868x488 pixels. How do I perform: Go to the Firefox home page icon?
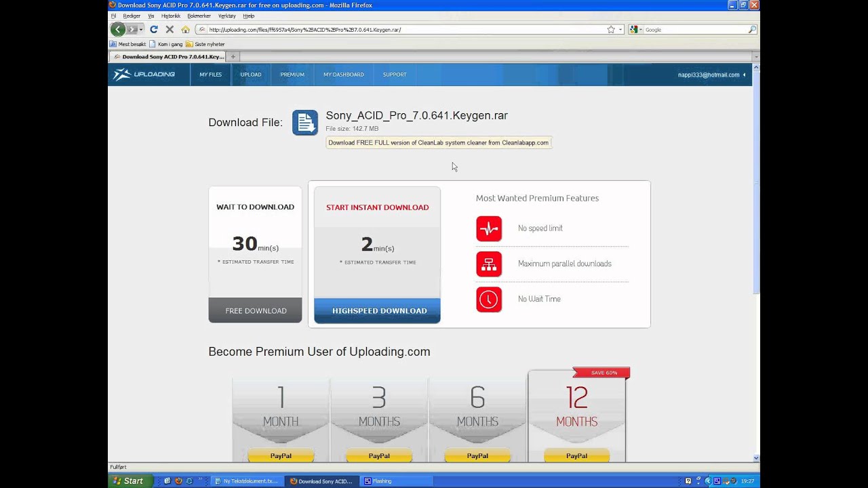pos(185,29)
